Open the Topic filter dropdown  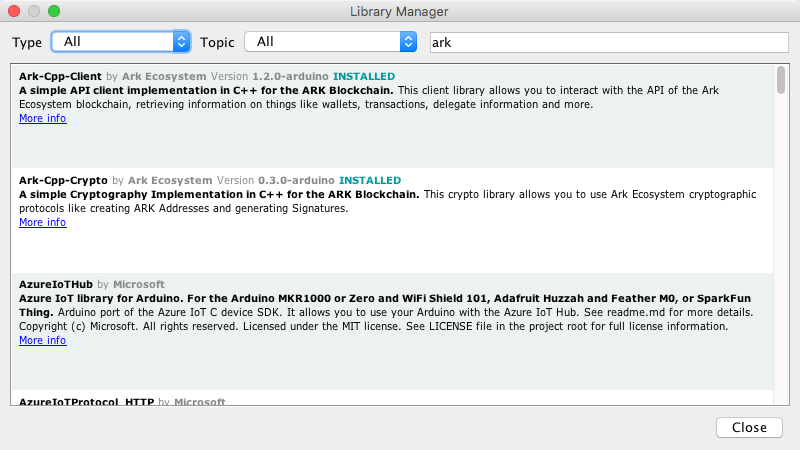point(333,42)
